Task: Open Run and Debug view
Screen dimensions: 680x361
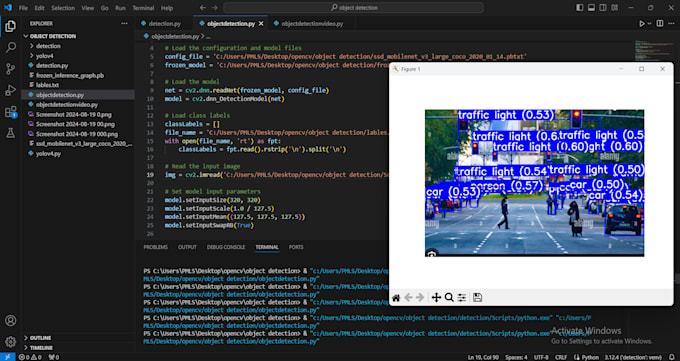Action: [x=10, y=90]
